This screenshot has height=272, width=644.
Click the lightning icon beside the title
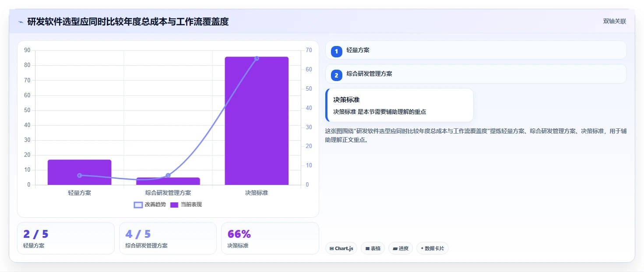coord(21,22)
